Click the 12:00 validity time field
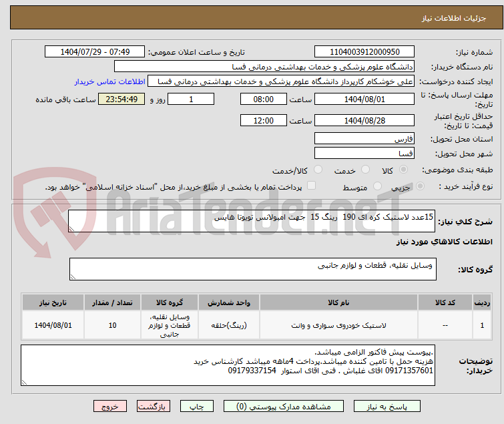 pyautogui.click(x=263, y=120)
